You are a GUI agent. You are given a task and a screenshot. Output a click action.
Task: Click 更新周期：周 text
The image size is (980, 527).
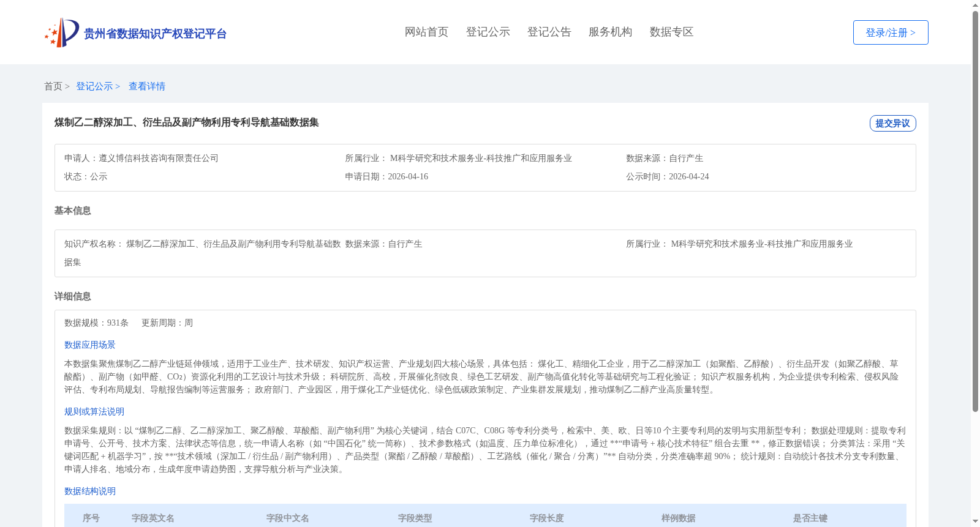pos(167,323)
